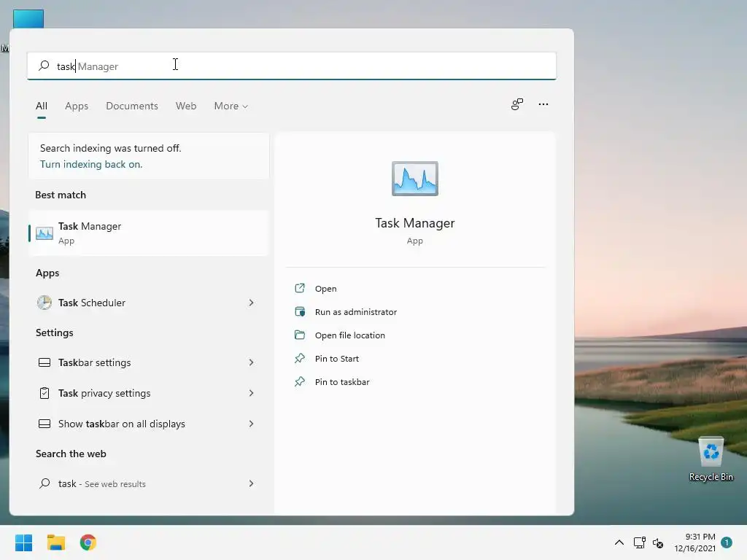747x560 pixels.
Task: Open the clock showing 9:31 PM
Action: point(694,542)
